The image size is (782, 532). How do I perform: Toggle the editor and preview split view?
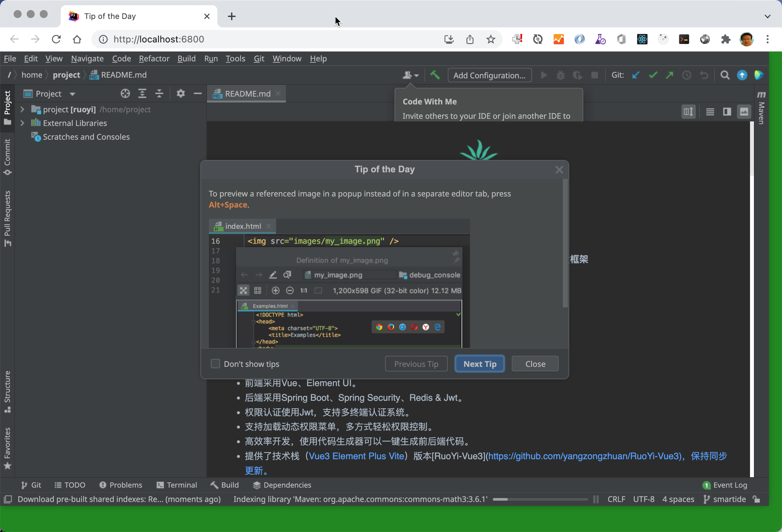727,112
